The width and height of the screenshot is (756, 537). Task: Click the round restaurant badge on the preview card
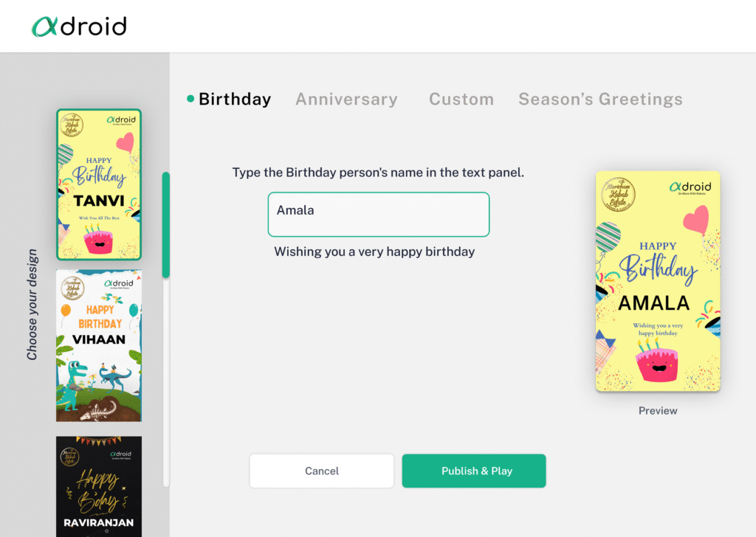tap(619, 197)
